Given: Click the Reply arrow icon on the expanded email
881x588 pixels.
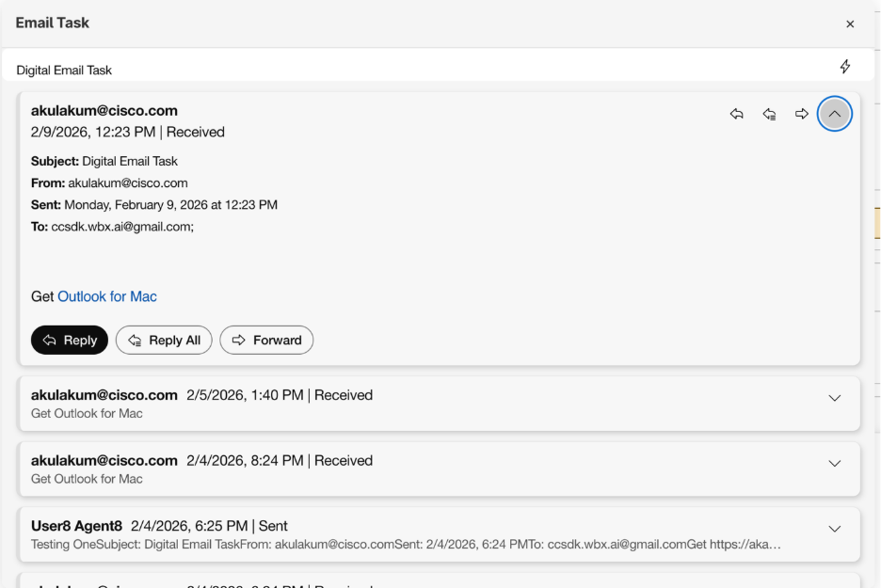Looking at the screenshot, I should pos(737,113).
